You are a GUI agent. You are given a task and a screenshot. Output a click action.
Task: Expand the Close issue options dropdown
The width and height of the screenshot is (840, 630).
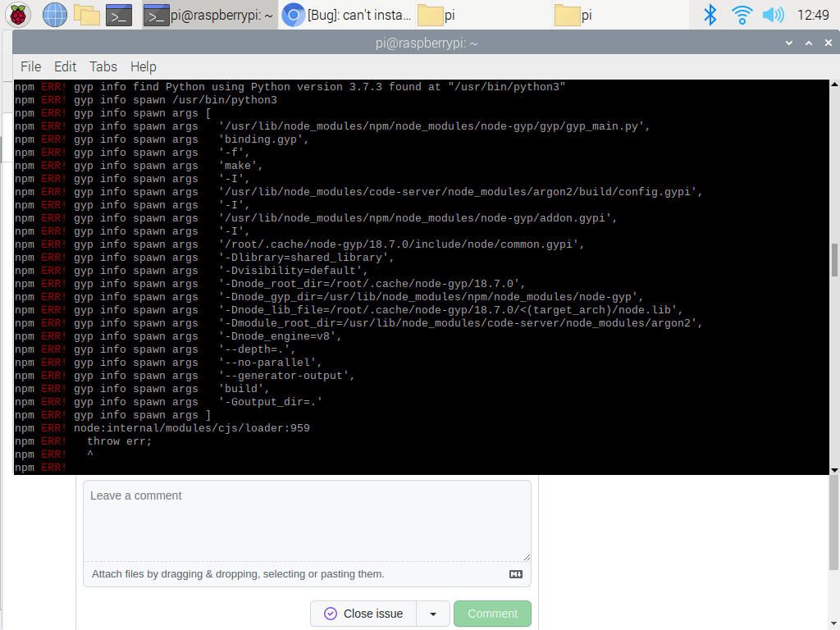point(433,614)
